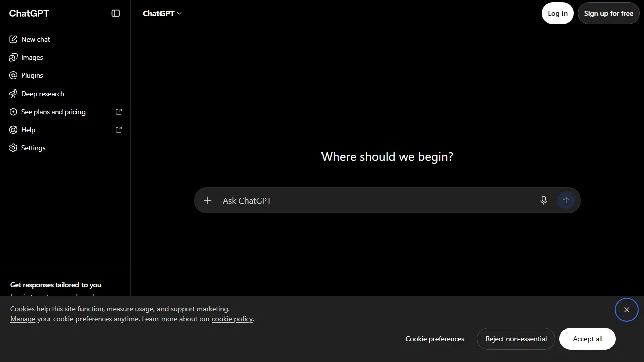Click the plans and pricing icon
This screenshot has width=644, height=362.
coord(13,112)
